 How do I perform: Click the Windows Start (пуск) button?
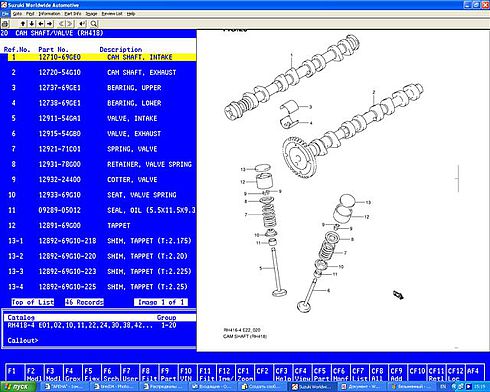tap(18, 387)
